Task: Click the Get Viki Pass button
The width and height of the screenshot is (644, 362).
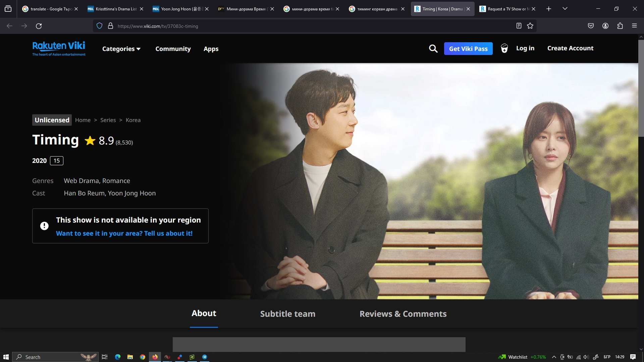Action: 468,49
